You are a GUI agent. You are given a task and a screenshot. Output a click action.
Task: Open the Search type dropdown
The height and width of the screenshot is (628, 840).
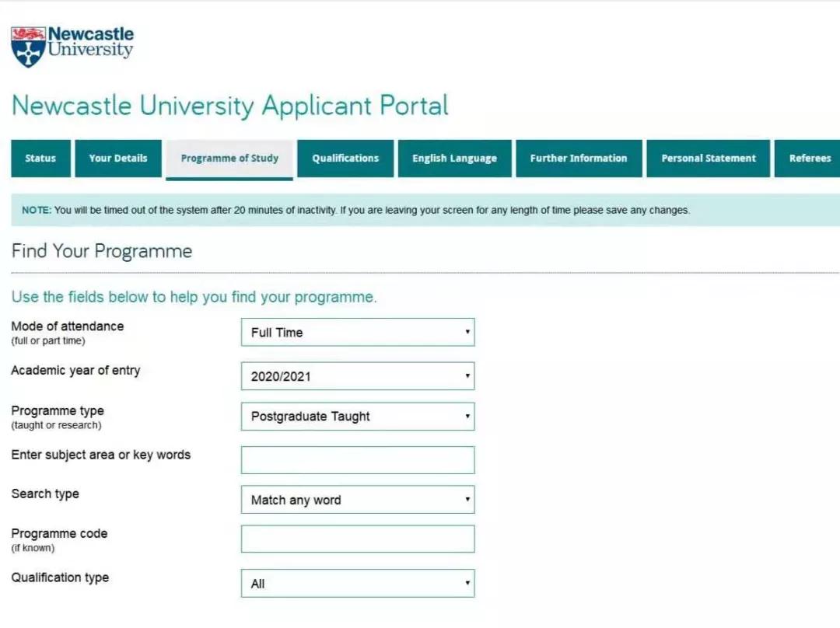tap(358, 501)
